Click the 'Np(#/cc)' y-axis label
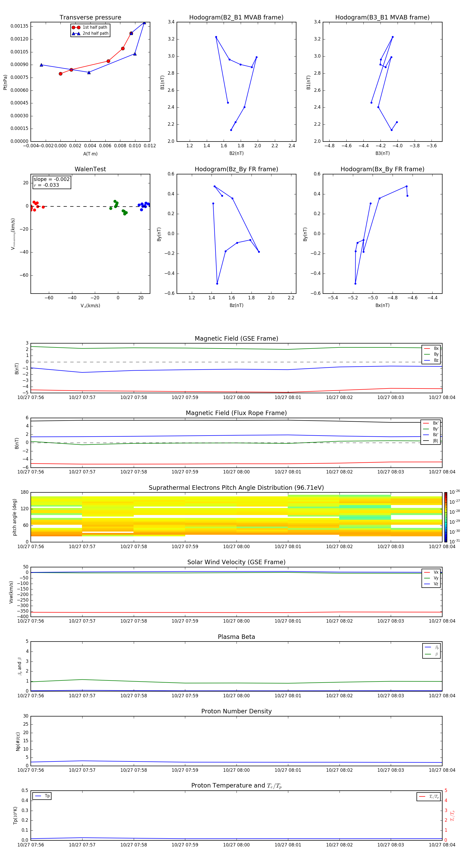 (18, 741)
